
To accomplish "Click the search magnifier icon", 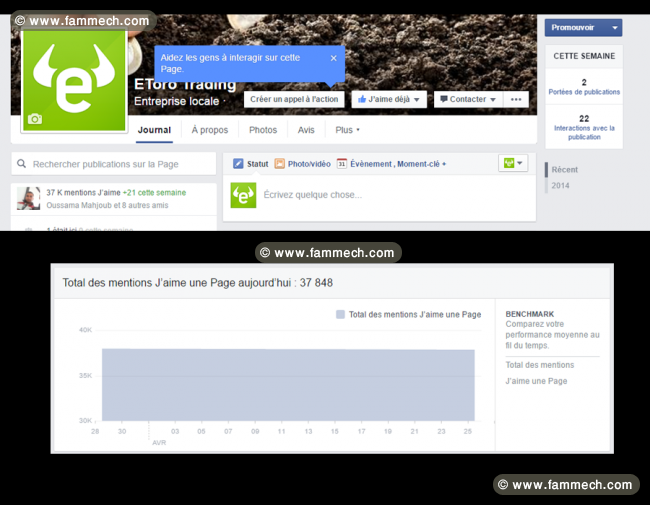I will click(x=22, y=164).
